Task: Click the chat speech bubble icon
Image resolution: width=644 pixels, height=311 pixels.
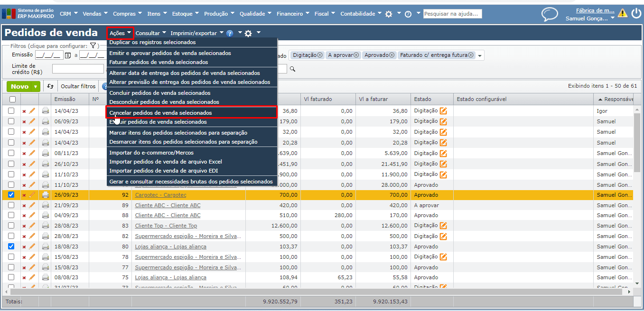Action: click(x=550, y=14)
